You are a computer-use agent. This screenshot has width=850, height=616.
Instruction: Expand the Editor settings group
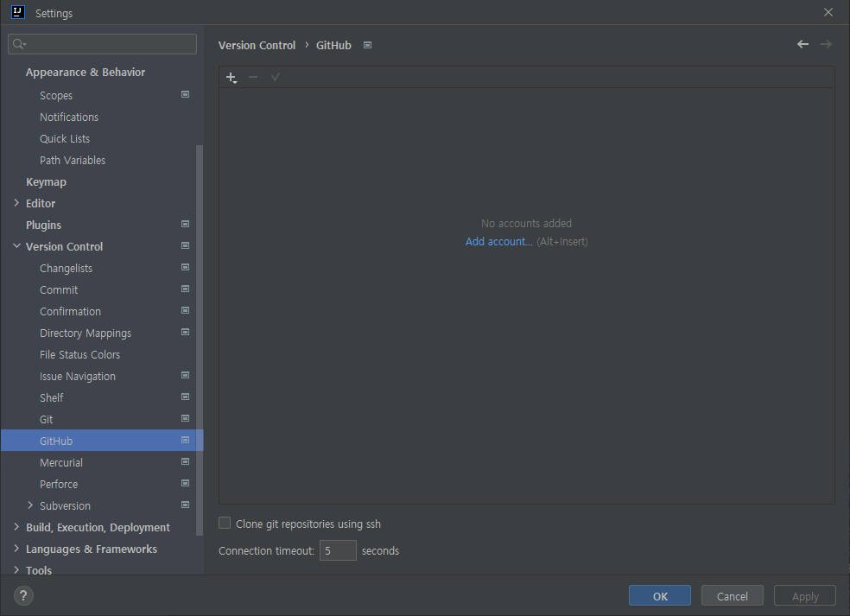pyautogui.click(x=16, y=203)
